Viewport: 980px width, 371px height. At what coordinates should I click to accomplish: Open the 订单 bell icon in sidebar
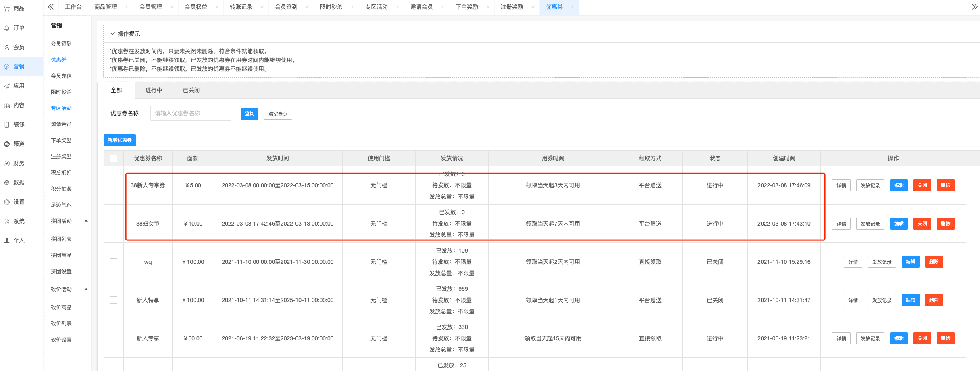(7, 28)
